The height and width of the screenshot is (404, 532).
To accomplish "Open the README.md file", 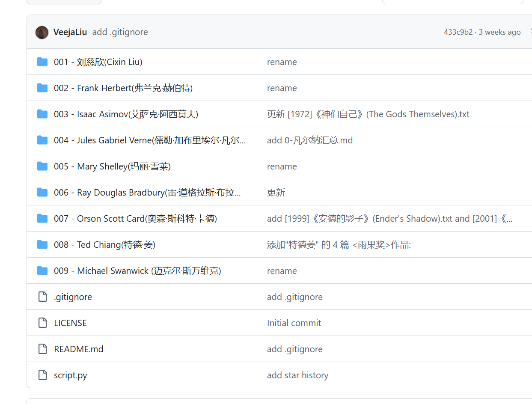I will [x=79, y=349].
